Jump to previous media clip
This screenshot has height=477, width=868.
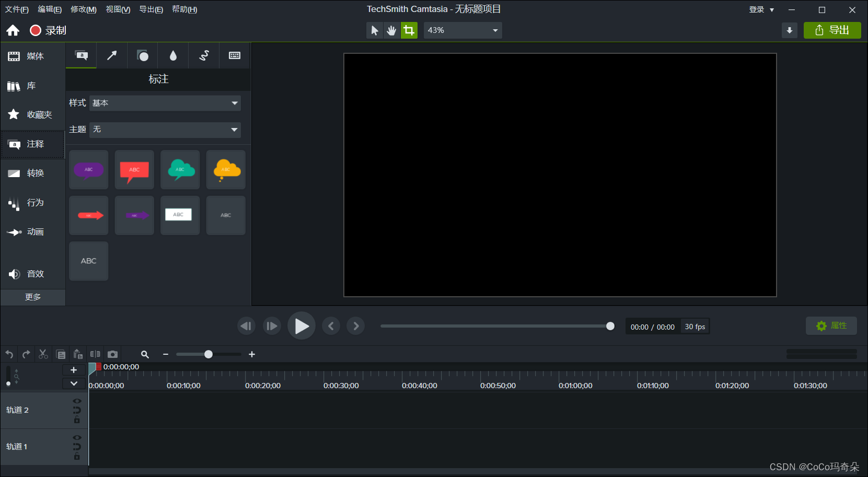point(331,326)
